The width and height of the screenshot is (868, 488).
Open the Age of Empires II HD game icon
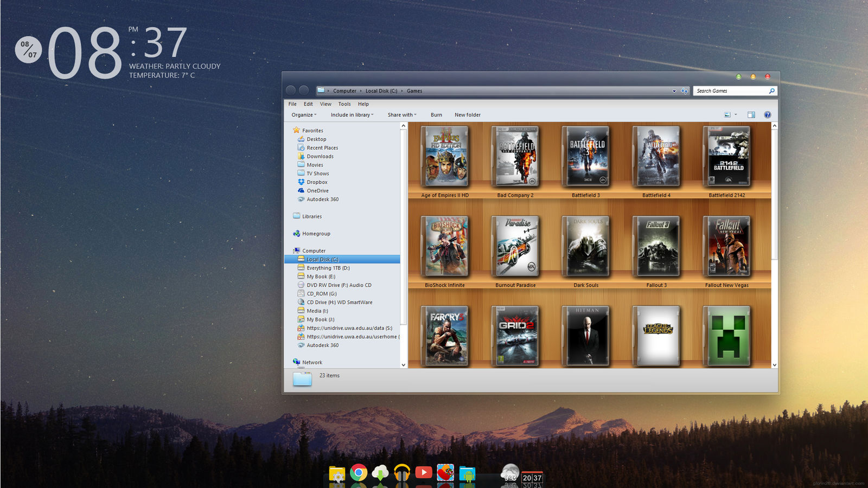[445, 157]
